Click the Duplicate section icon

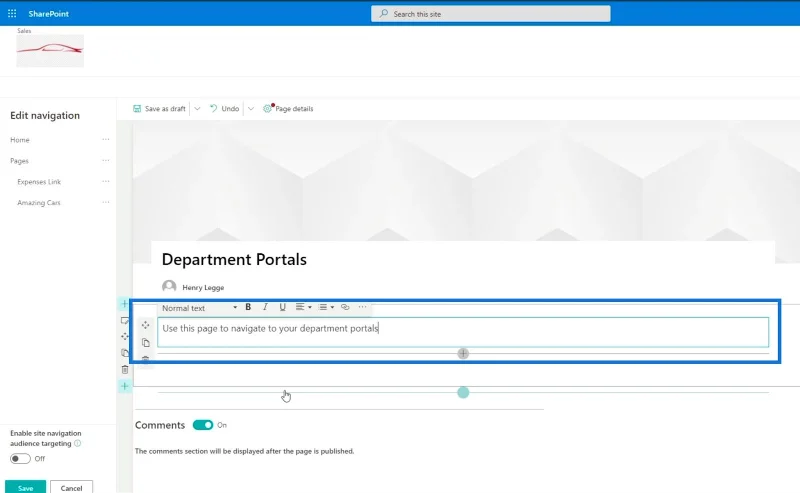point(124,353)
